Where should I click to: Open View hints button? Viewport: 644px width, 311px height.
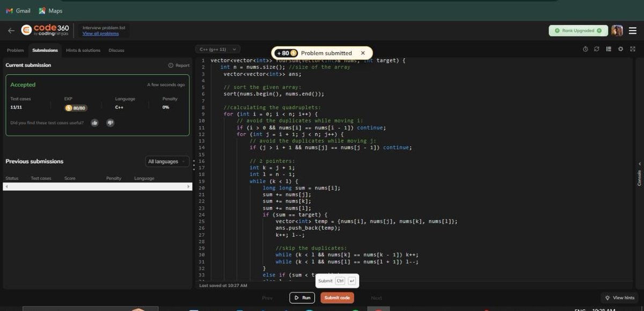point(619,298)
